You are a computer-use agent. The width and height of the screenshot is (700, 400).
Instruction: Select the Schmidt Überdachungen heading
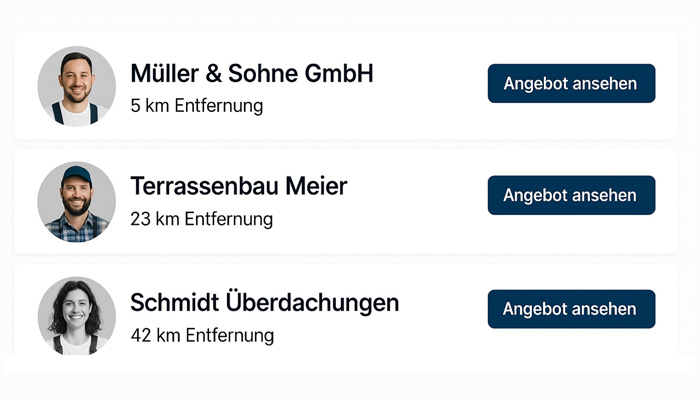click(x=264, y=303)
